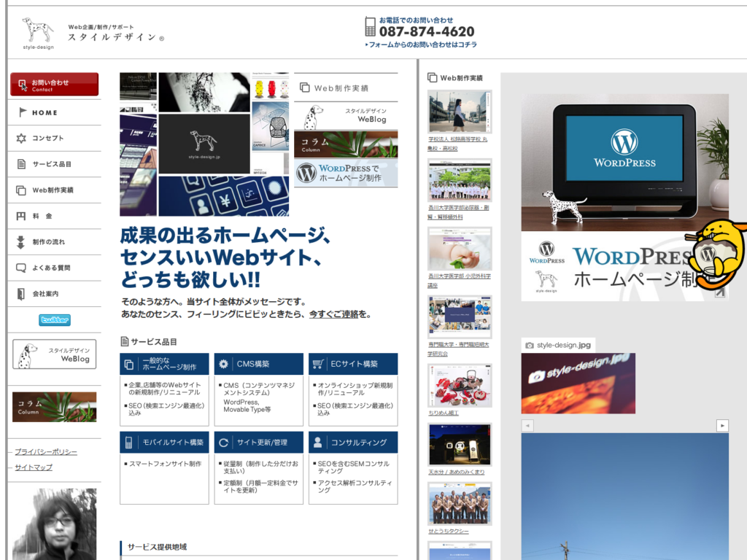Open コンセプト in the side menu
747x560 pixels.
47,139
